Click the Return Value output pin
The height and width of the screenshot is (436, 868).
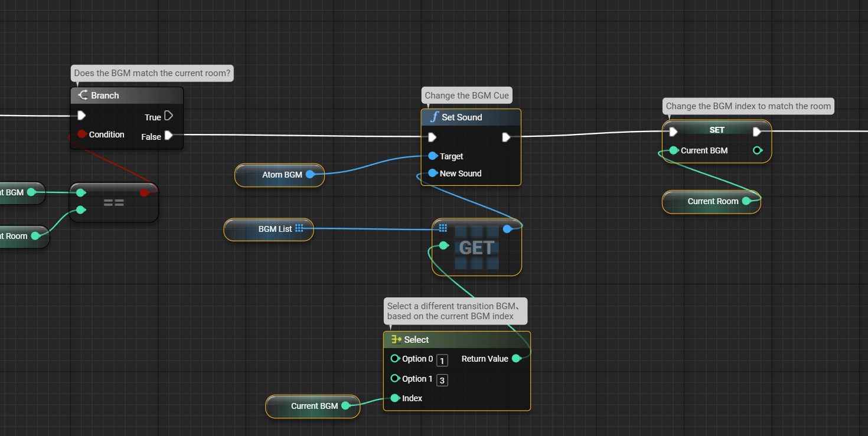(516, 359)
